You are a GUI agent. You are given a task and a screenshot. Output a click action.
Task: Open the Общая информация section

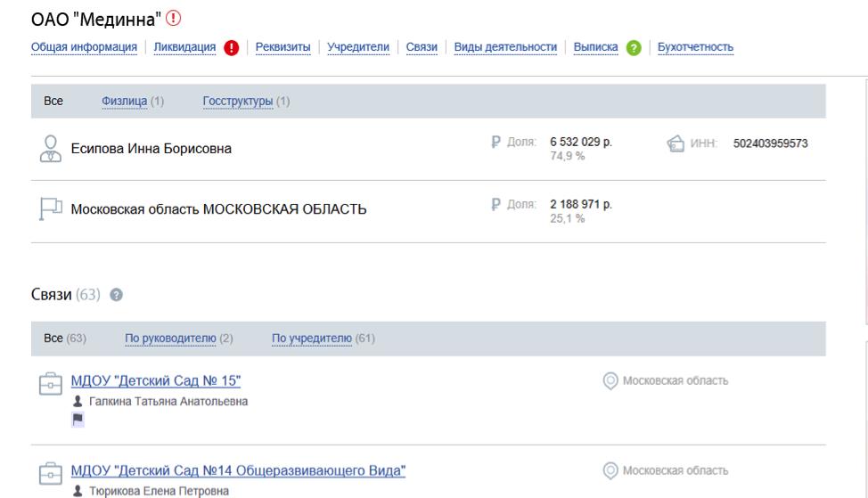(x=84, y=47)
